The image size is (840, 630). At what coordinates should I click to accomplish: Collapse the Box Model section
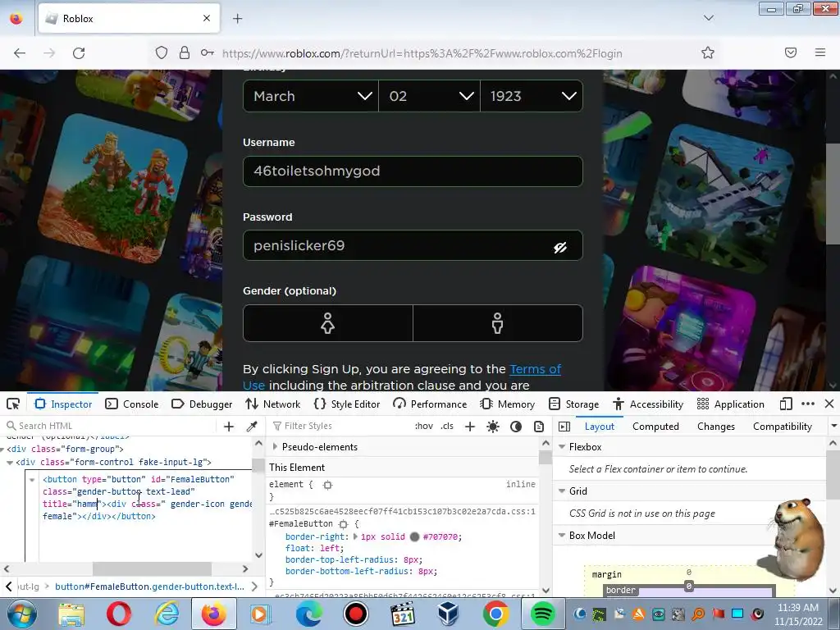point(562,535)
